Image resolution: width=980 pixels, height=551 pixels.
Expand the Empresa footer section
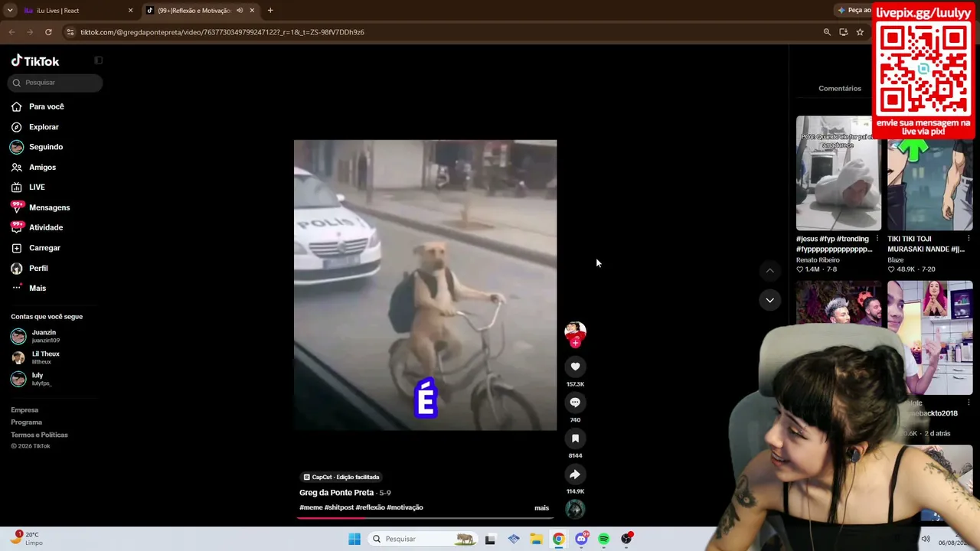coord(24,410)
